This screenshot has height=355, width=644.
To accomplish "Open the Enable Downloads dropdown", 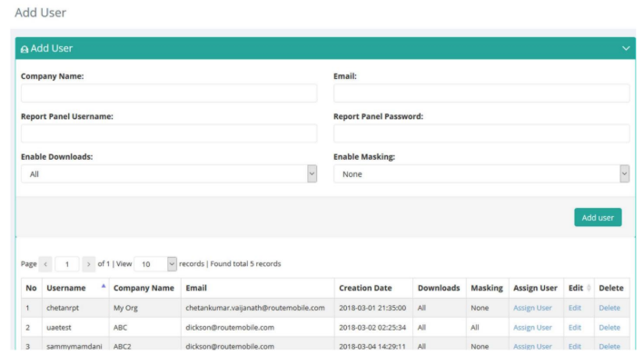I will coord(169,174).
